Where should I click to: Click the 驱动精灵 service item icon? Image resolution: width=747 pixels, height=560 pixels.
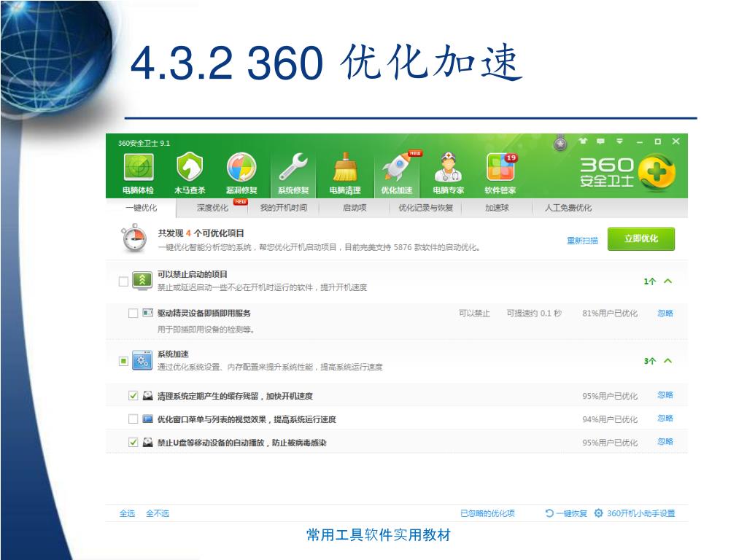click(147, 313)
